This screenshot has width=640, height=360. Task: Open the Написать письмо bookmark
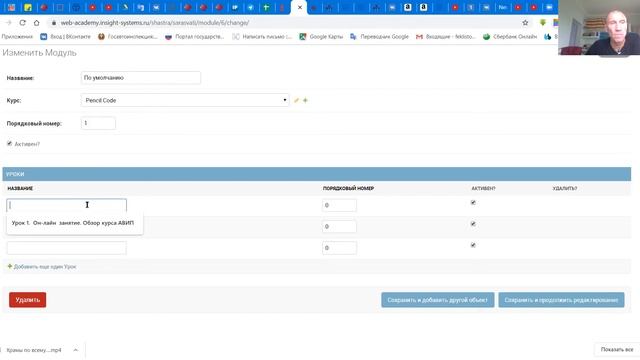coord(262,37)
